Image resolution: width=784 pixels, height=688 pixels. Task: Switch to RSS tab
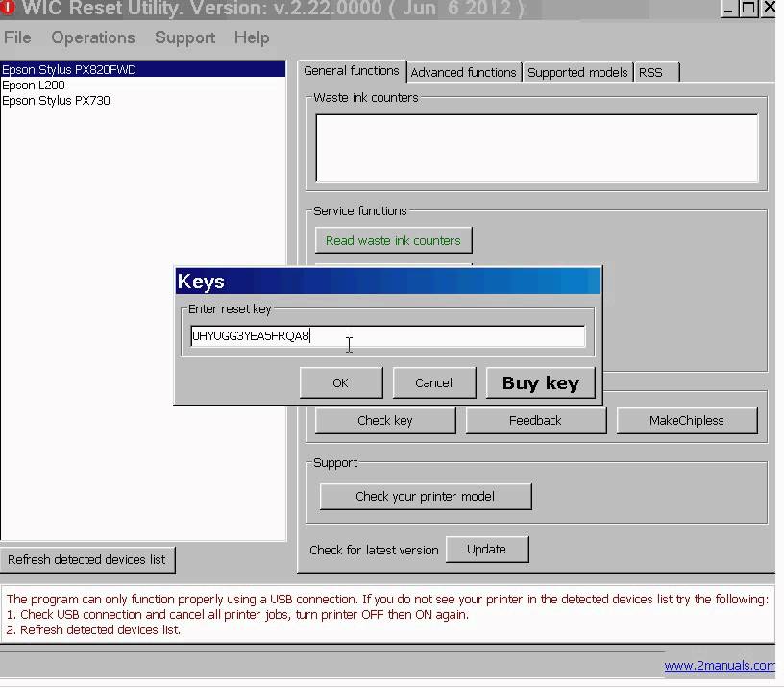tap(657, 72)
